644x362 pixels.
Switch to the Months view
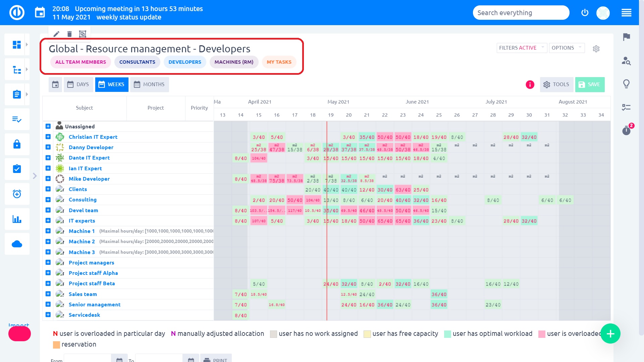click(x=150, y=84)
